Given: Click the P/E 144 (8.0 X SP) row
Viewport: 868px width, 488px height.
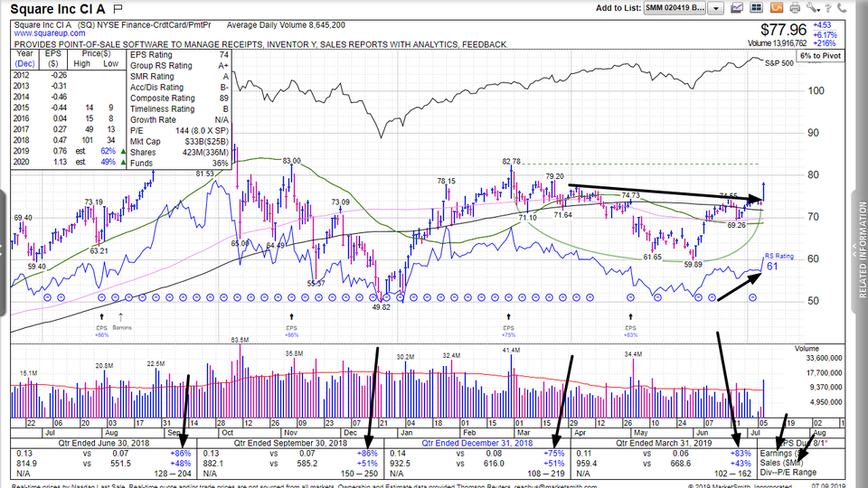Looking at the screenshot, I should 179,130.
